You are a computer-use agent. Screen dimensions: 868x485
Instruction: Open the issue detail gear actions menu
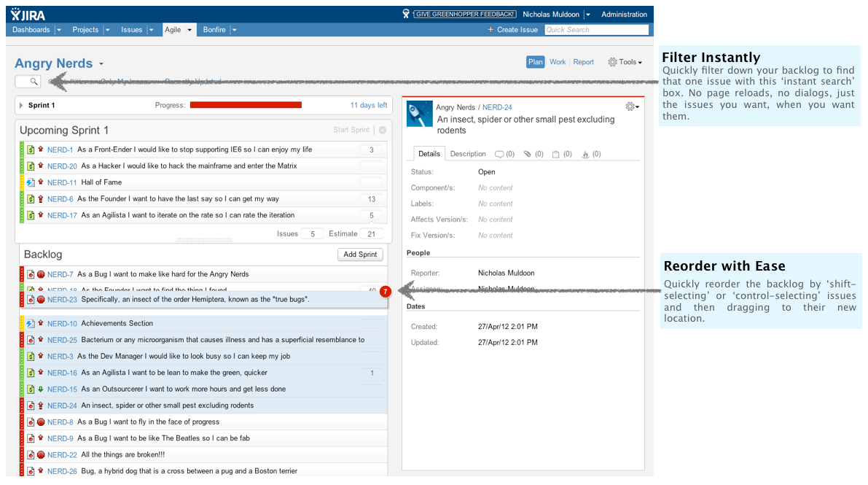tap(632, 106)
